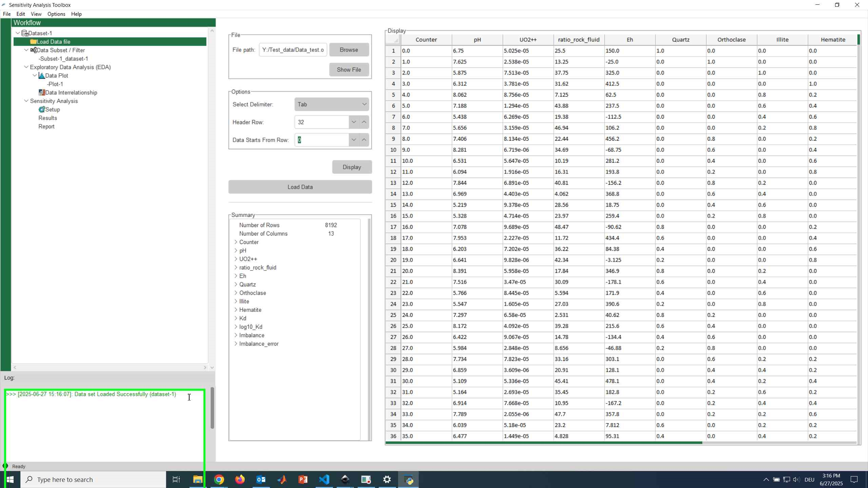This screenshot has height=488, width=868.
Task: Open Google Chrome from the taskbar
Action: pos(219,480)
